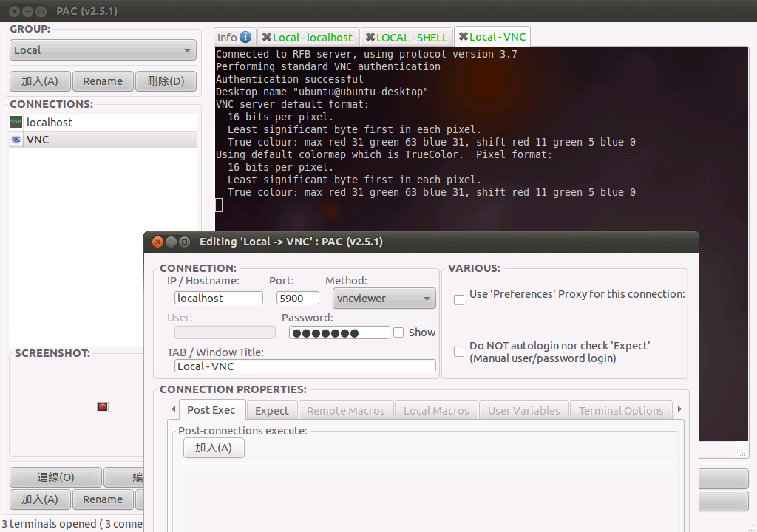757x532 pixels.
Task: Click the partially hidden 編 edit button
Action: [x=123, y=477]
